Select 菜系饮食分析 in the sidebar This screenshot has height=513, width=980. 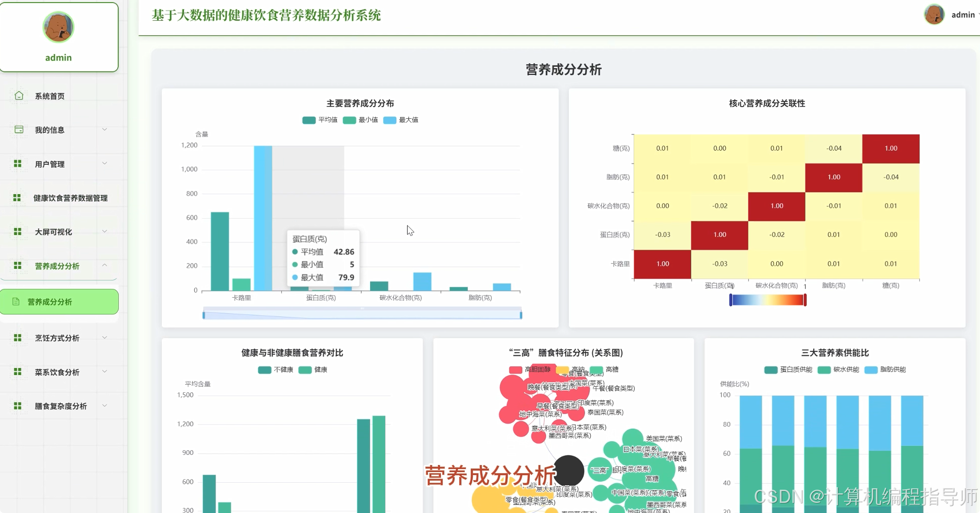point(57,372)
